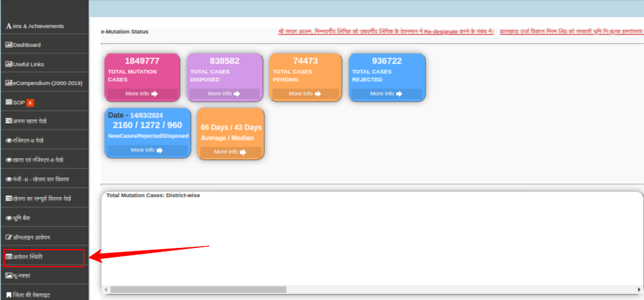644x300 pixels.
Task: Click the 936722 cases rejected figure
Action: [x=387, y=61]
